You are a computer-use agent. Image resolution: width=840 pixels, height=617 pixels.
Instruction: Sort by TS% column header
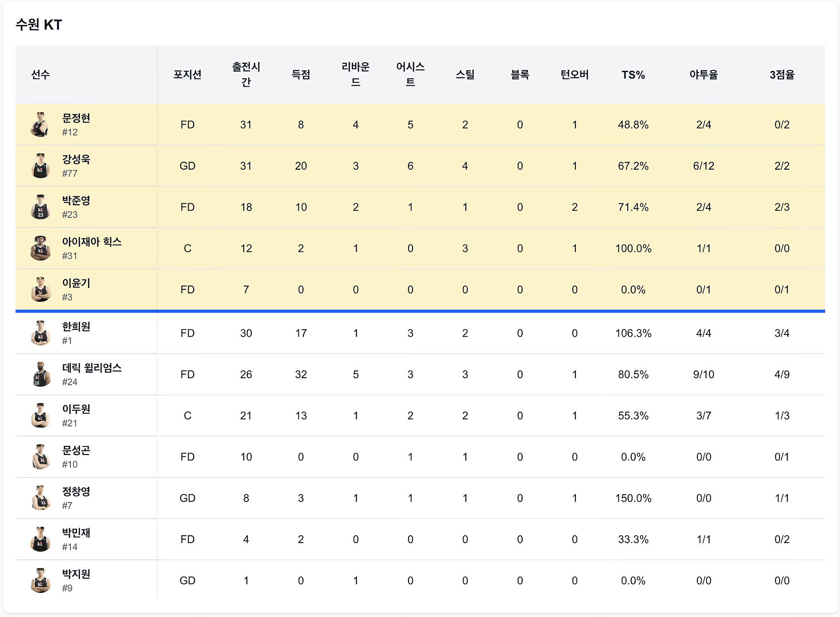(633, 75)
